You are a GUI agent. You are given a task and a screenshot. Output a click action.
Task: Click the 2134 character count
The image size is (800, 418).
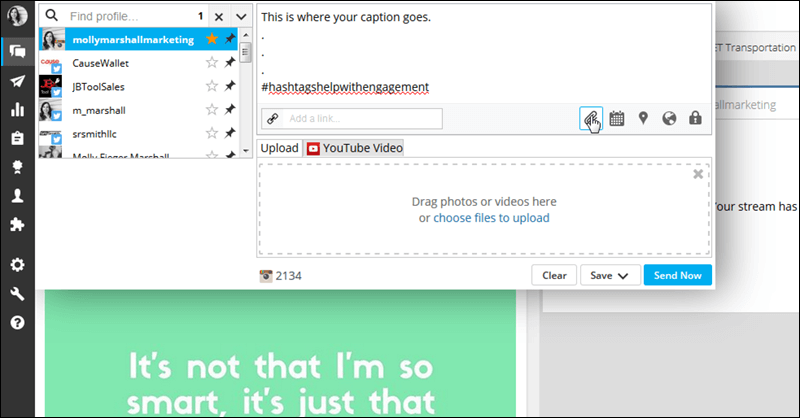[x=288, y=276]
